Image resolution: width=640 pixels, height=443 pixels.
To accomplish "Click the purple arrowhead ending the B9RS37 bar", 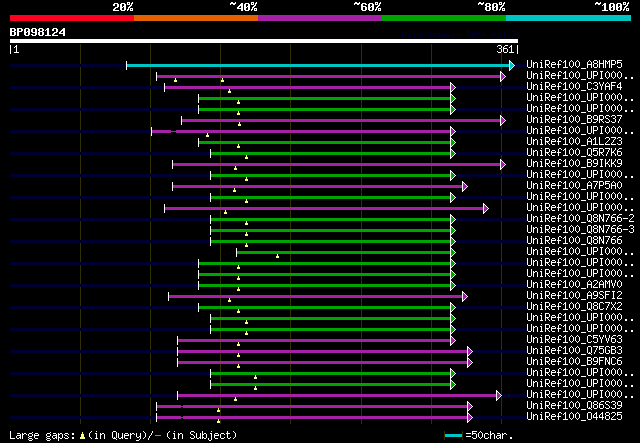I will pyautogui.click(x=503, y=120).
